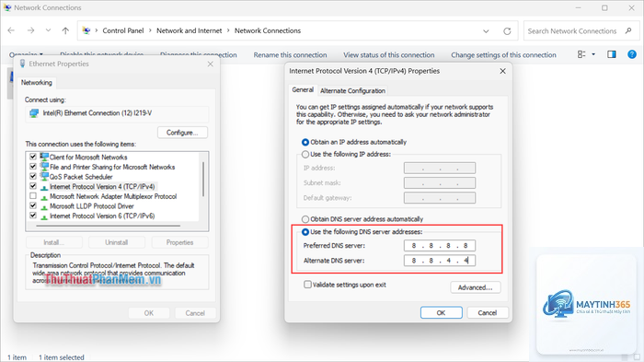Click Properties button in Ethernet Properties
644x362 pixels.
tap(180, 242)
